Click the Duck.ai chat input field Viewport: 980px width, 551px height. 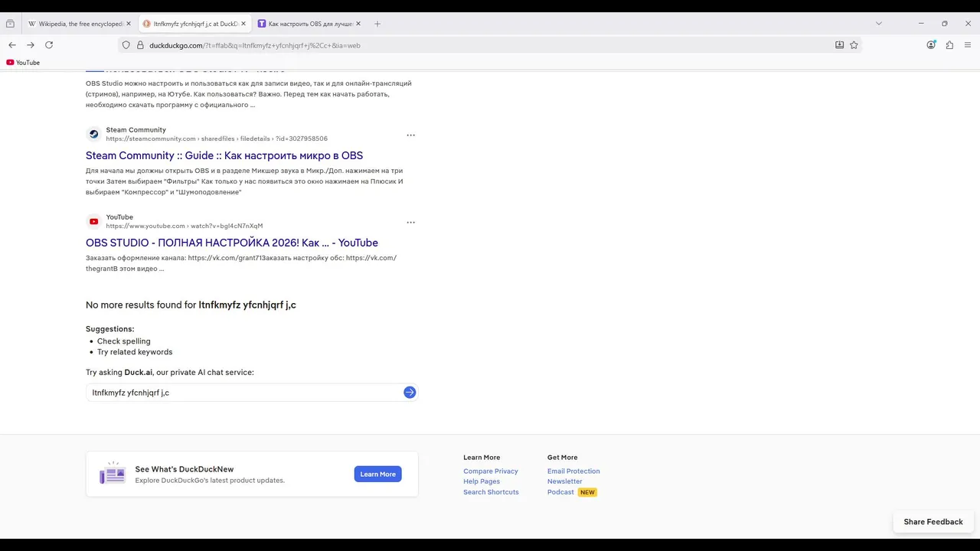[245, 393]
